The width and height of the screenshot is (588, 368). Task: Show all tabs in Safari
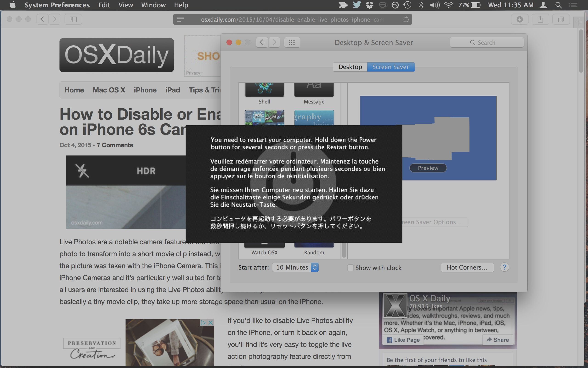point(561,19)
